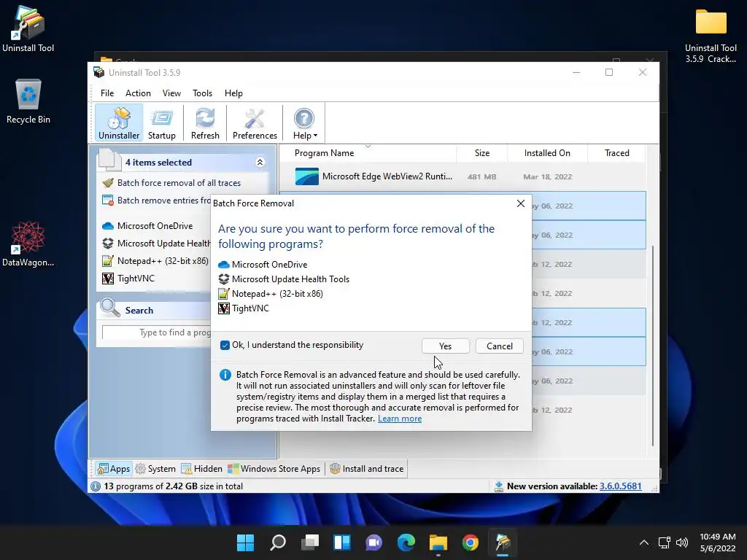Viewport: 747px width, 560px height.
Task: Select the Uninstall Tool desktop shortcut
Action: (x=28, y=29)
